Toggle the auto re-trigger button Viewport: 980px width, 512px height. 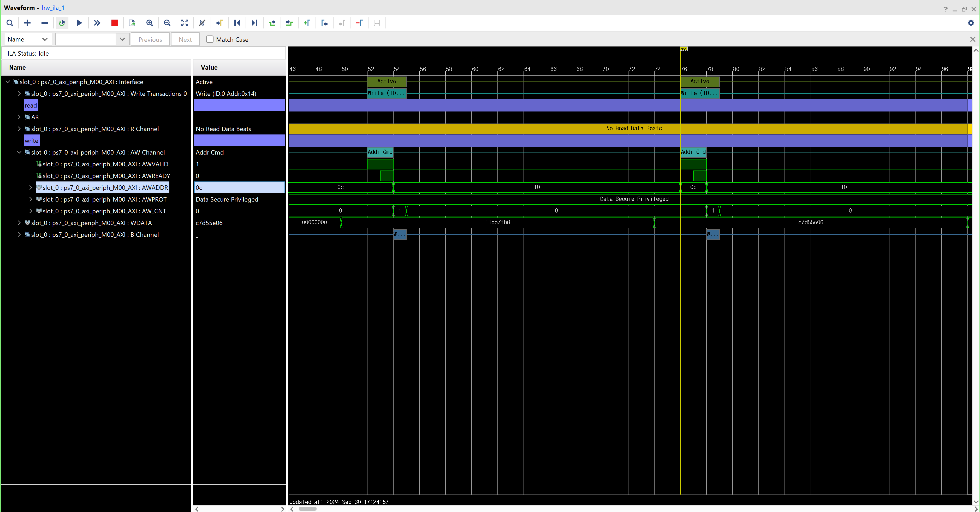(62, 23)
